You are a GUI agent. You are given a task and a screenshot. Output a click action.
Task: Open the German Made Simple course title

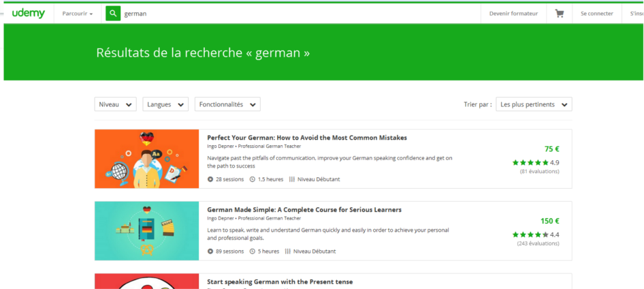[x=304, y=210]
